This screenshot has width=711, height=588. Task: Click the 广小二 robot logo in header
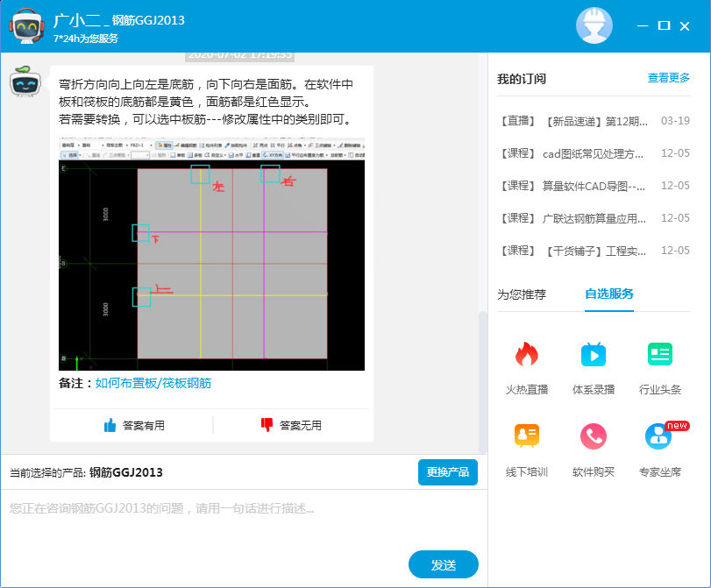coord(27,25)
